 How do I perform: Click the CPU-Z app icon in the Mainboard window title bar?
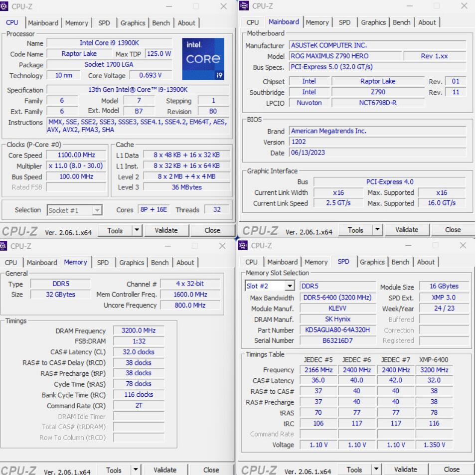244,6
